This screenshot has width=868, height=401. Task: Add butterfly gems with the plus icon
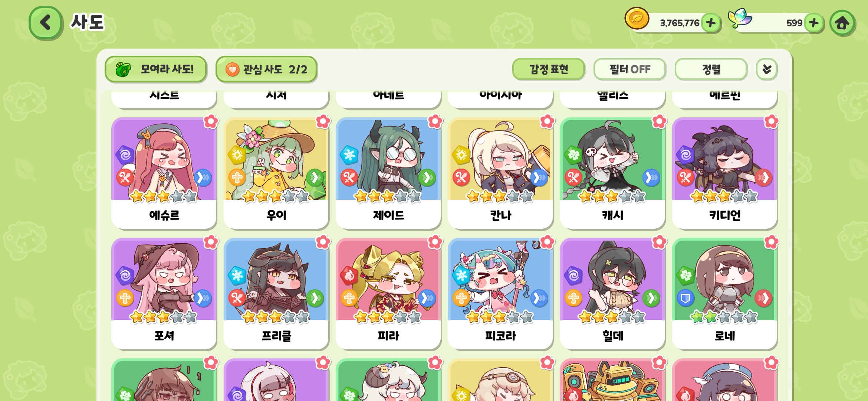pos(813,23)
